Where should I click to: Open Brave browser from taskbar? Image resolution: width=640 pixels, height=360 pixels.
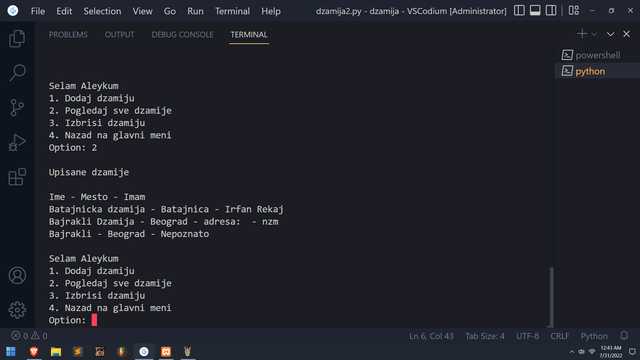click(34, 351)
